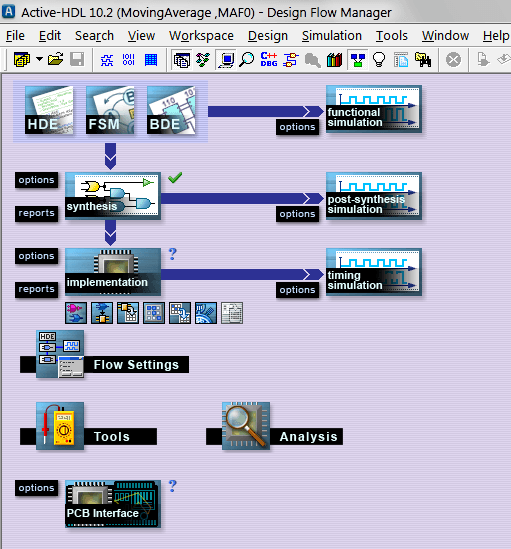Screen dimensions: 511x549
Task: Open the colored books library icon
Action: (x=334, y=60)
